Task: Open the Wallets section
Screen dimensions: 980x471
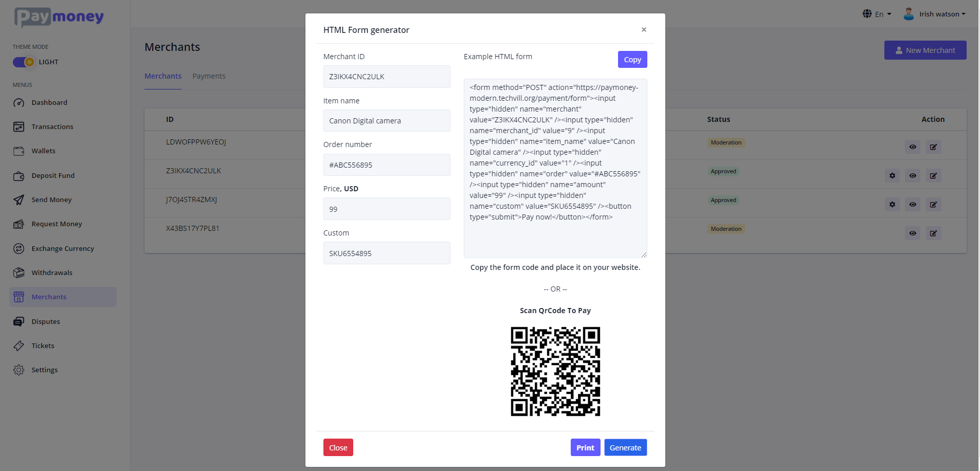Action: (44, 151)
